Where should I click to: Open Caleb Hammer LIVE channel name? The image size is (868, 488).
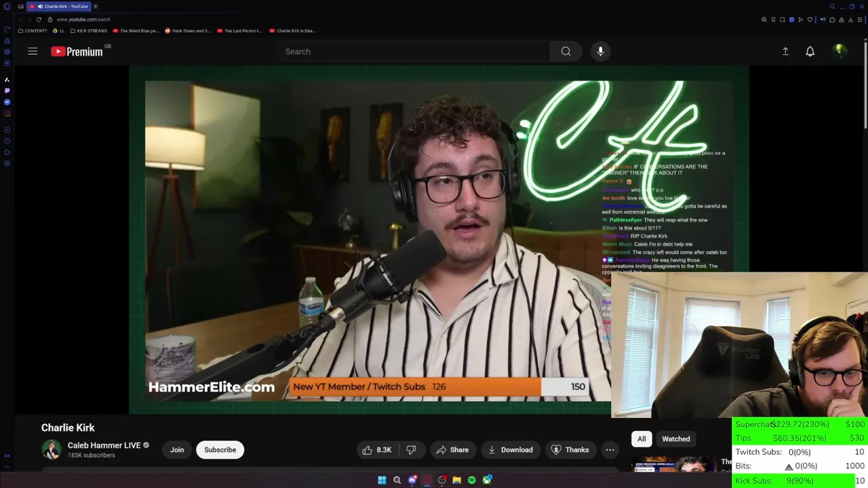click(x=104, y=445)
